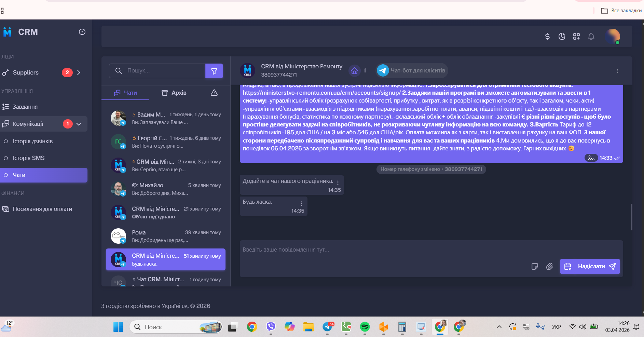Open Telegram from taskbar
This screenshot has height=337, width=644.
coord(327,327)
